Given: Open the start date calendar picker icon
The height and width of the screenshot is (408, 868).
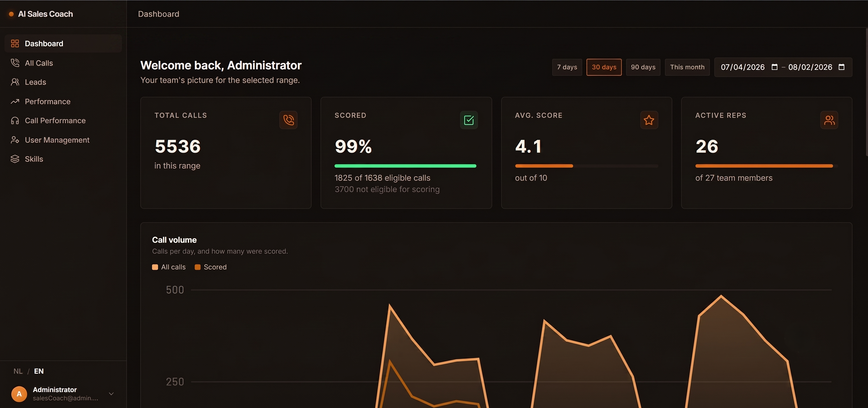Looking at the screenshot, I should (774, 67).
